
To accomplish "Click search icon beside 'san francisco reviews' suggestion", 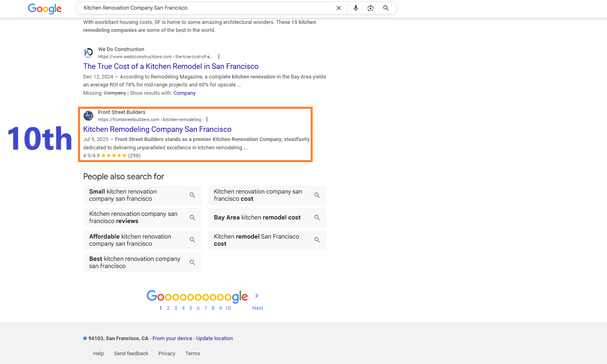I will [x=192, y=217].
